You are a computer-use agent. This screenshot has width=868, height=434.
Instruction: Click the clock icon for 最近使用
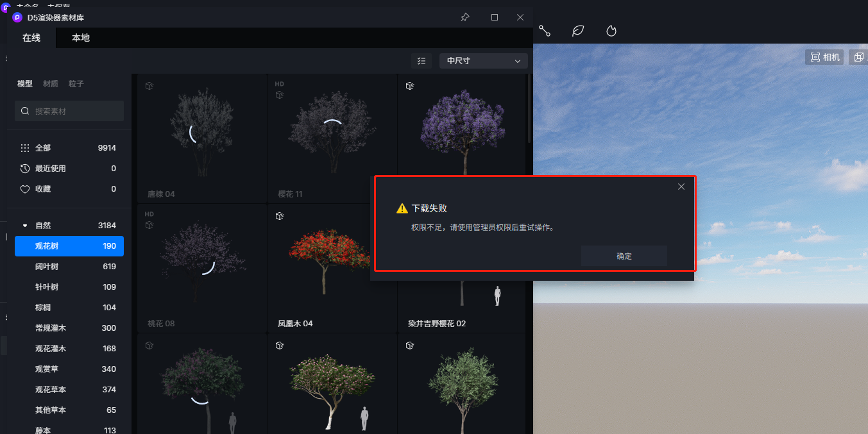click(25, 169)
